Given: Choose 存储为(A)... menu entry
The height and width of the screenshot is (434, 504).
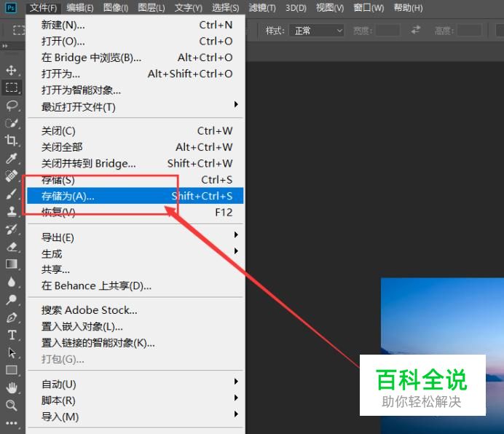Looking at the screenshot, I should tap(135, 196).
